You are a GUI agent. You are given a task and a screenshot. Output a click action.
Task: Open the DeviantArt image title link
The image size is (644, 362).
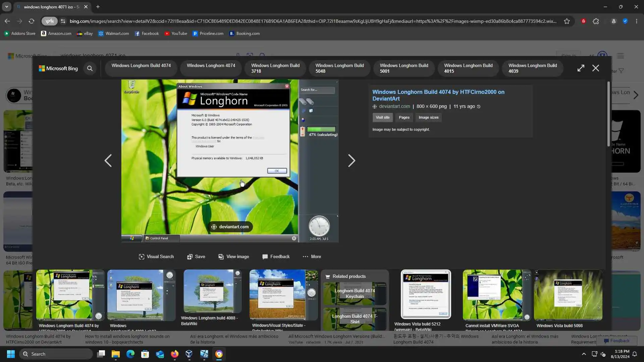pyautogui.click(x=438, y=95)
